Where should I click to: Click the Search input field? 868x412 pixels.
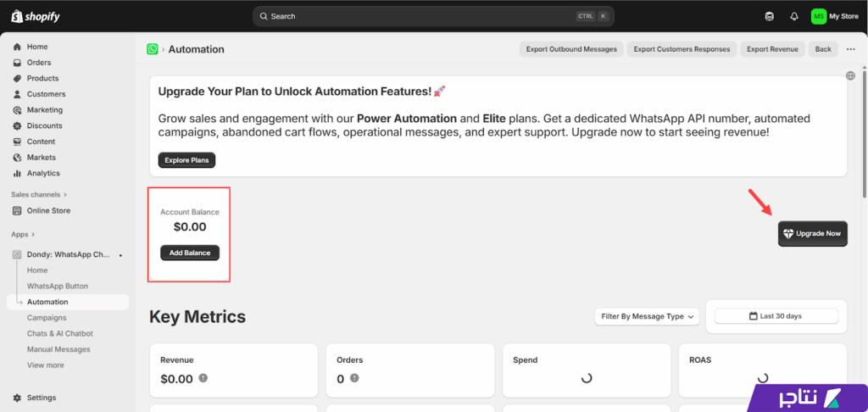pos(415,16)
